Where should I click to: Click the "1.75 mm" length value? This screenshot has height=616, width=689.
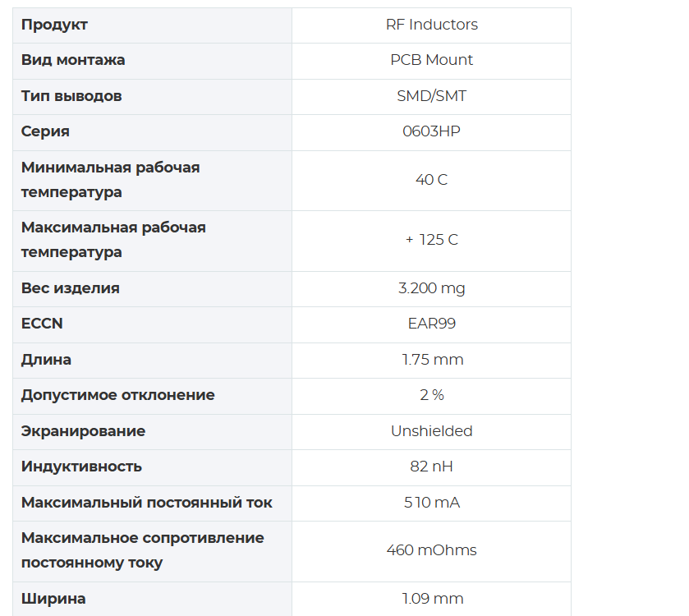[432, 360]
